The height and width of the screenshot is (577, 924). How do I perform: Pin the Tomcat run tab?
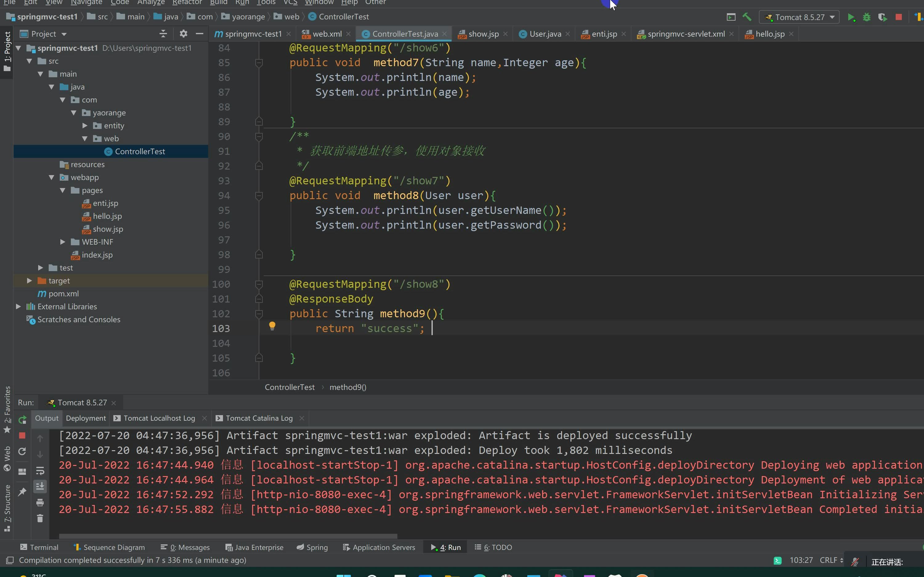click(22, 492)
